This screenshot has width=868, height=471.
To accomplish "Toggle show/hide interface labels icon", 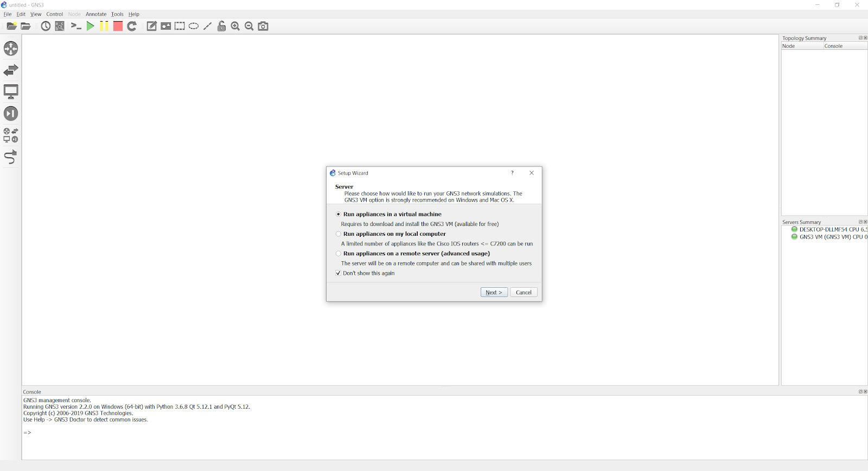I will (x=60, y=26).
